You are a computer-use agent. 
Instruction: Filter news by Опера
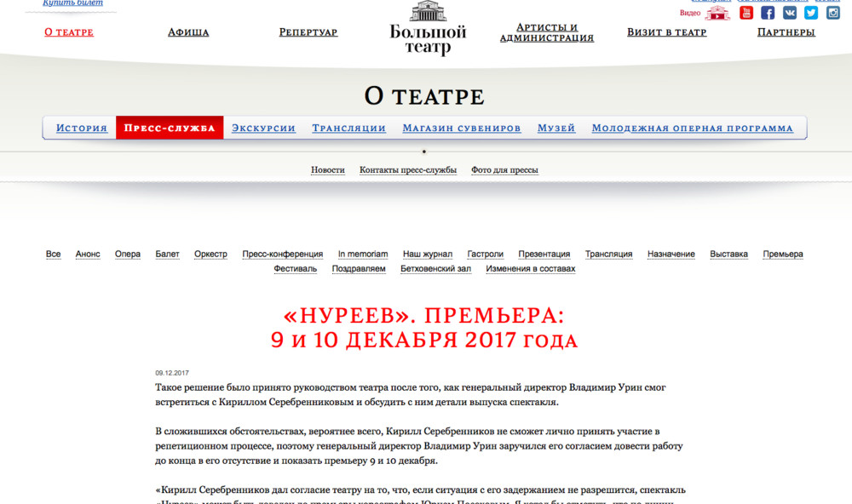click(128, 255)
